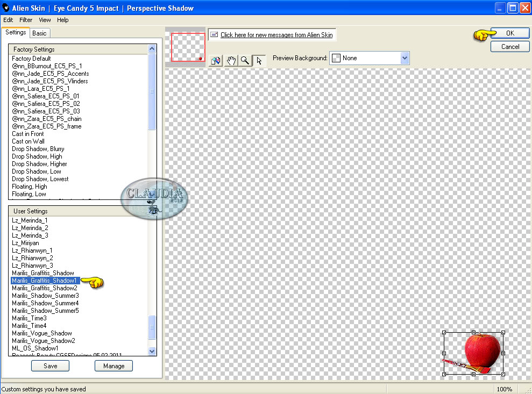This screenshot has height=394, width=532.
Task: Click the show original preview toggle icon
Action: tap(216, 61)
